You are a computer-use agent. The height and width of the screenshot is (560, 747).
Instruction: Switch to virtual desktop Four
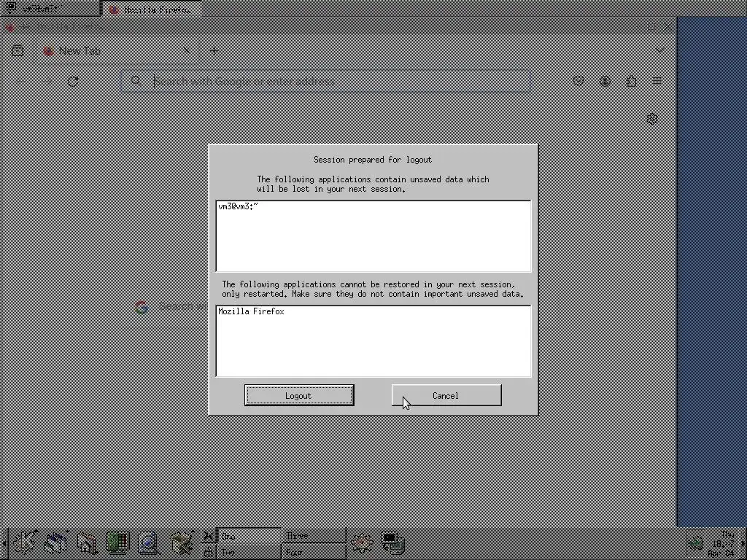(x=314, y=552)
